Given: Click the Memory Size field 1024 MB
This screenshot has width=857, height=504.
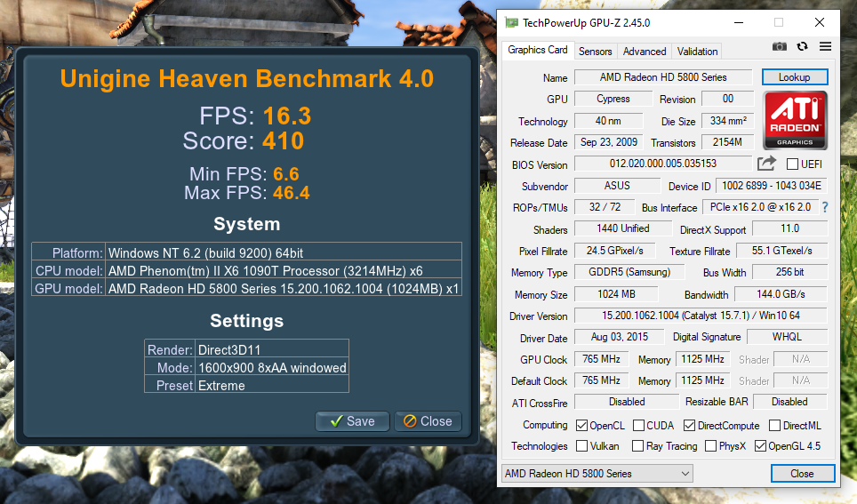Looking at the screenshot, I should pyautogui.click(x=616, y=294).
